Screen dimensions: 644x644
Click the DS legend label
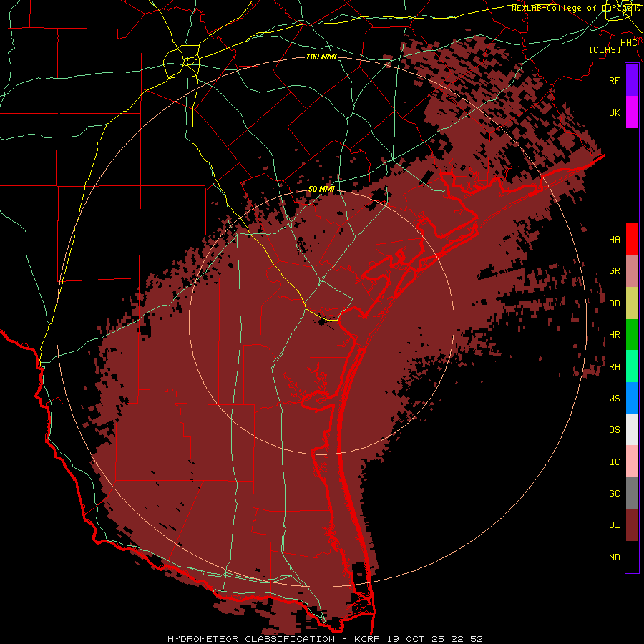(614, 430)
